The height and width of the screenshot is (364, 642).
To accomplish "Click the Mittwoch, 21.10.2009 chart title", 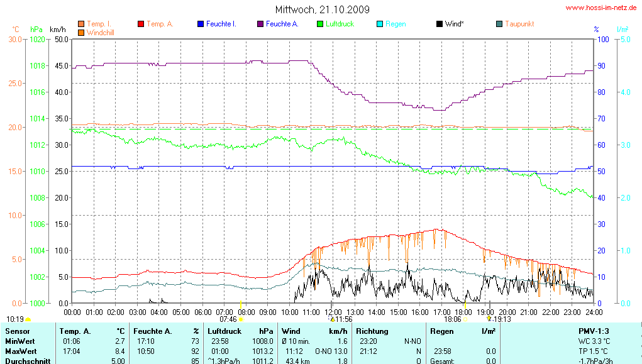I will [x=322, y=9].
